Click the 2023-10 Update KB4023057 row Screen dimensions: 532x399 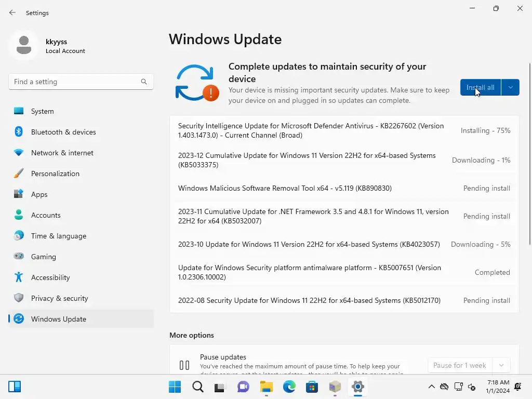(x=344, y=244)
